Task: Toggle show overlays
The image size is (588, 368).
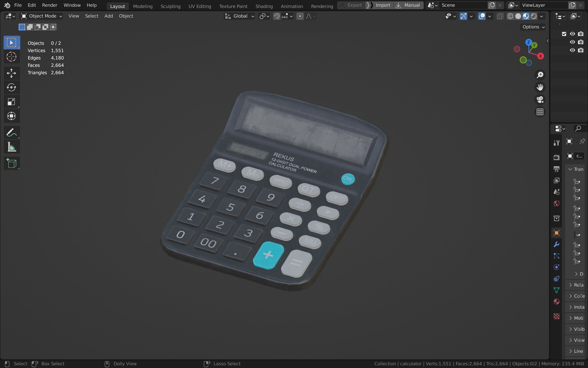Action: click(482, 16)
